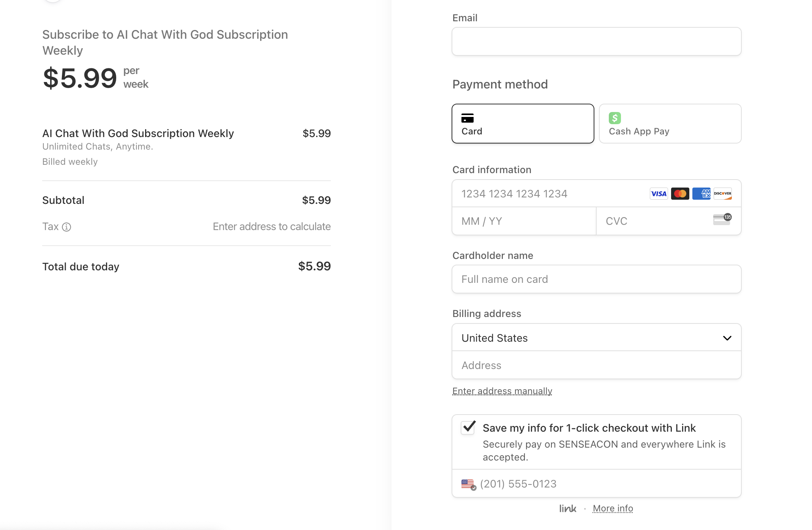
Task: Open the United States country dropdown
Action: (596, 338)
